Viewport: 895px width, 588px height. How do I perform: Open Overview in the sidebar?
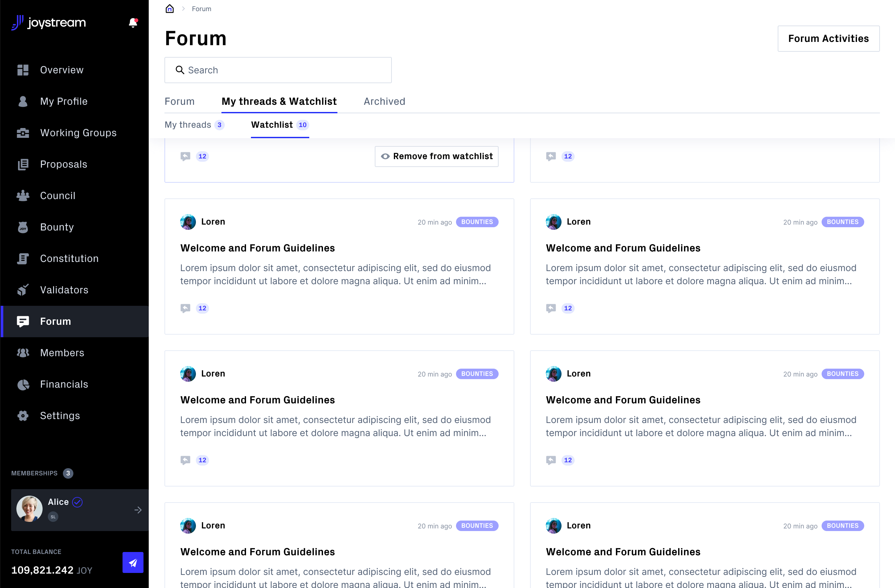(x=75, y=70)
